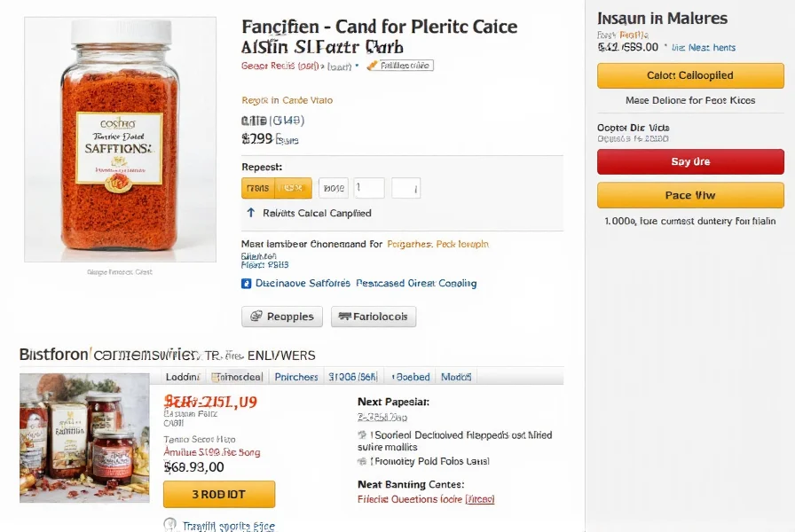Switch to the Loddini tab
The height and width of the screenshot is (532, 795).
pos(183,377)
